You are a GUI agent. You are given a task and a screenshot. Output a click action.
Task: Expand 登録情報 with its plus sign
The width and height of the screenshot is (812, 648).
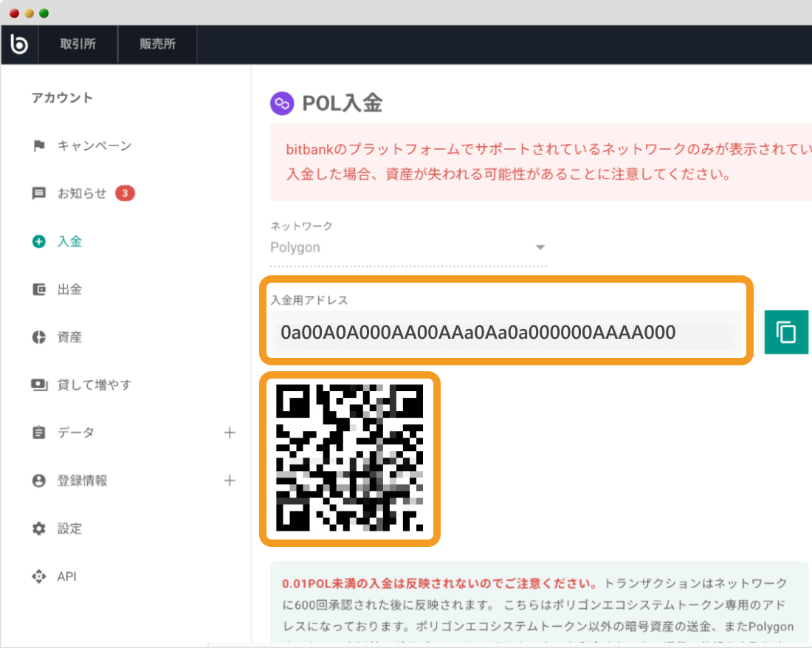click(230, 480)
